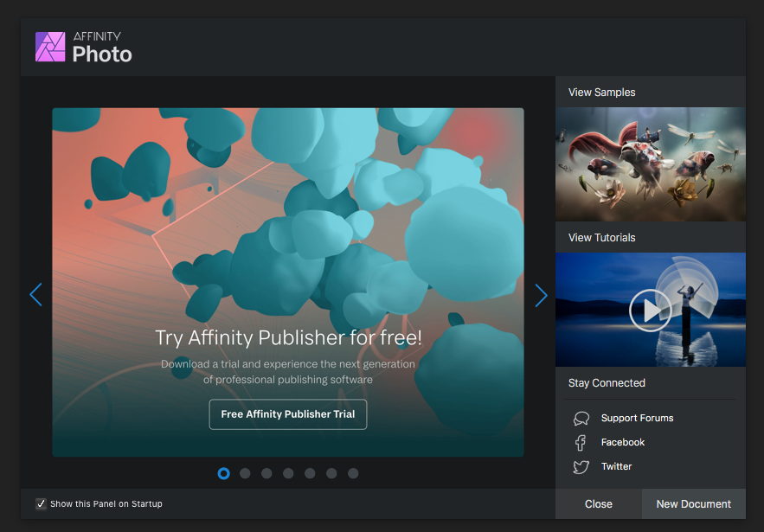Image resolution: width=764 pixels, height=532 pixels.
Task: Click the View Samples heading
Action: [601, 92]
